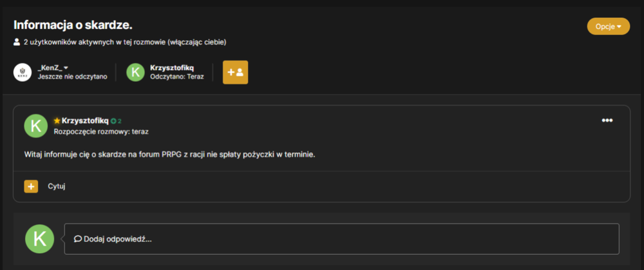644x270 pixels.
Task: Click the '2 użytkowników aktywnych' participants text
Action: click(x=125, y=42)
